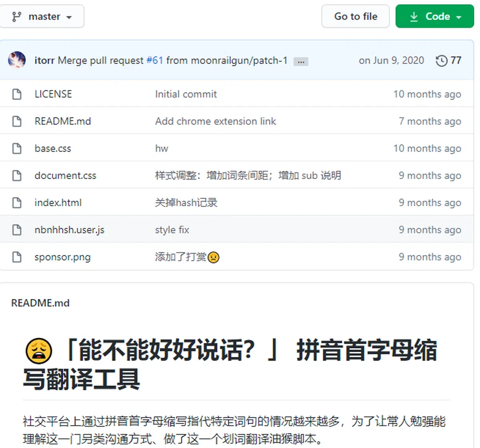Image resolution: width=480 pixels, height=448 pixels.
Task: Click the itorr user avatar
Action: click(x=17, y=60)
